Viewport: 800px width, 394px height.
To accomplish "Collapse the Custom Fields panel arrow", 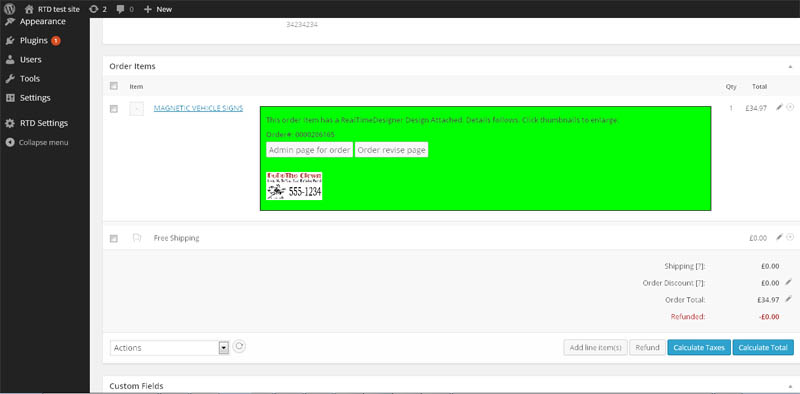I will (790, 387).
